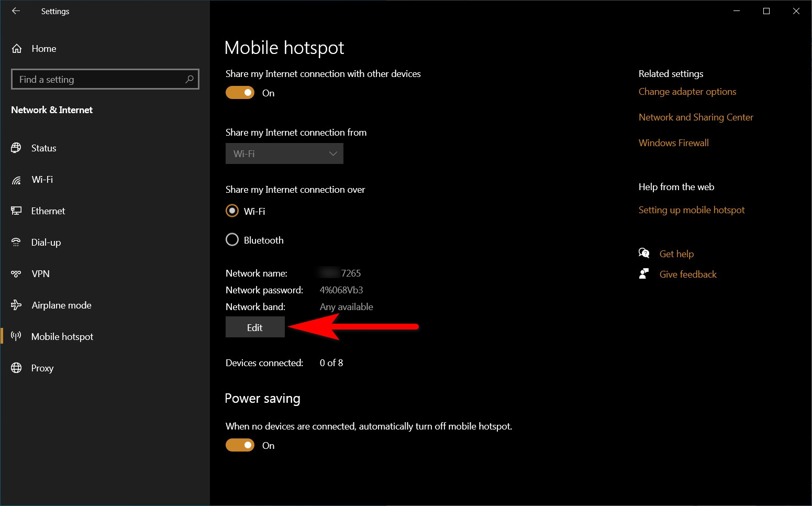
Task: Select the Bluetooth radio button
Action: 232,240
